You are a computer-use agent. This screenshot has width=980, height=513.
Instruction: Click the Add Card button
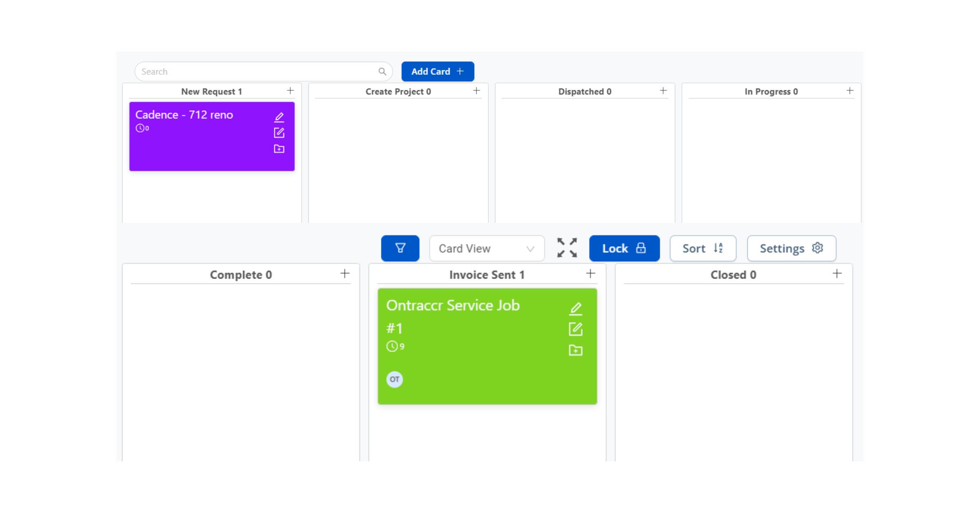[x=438, y=71]
